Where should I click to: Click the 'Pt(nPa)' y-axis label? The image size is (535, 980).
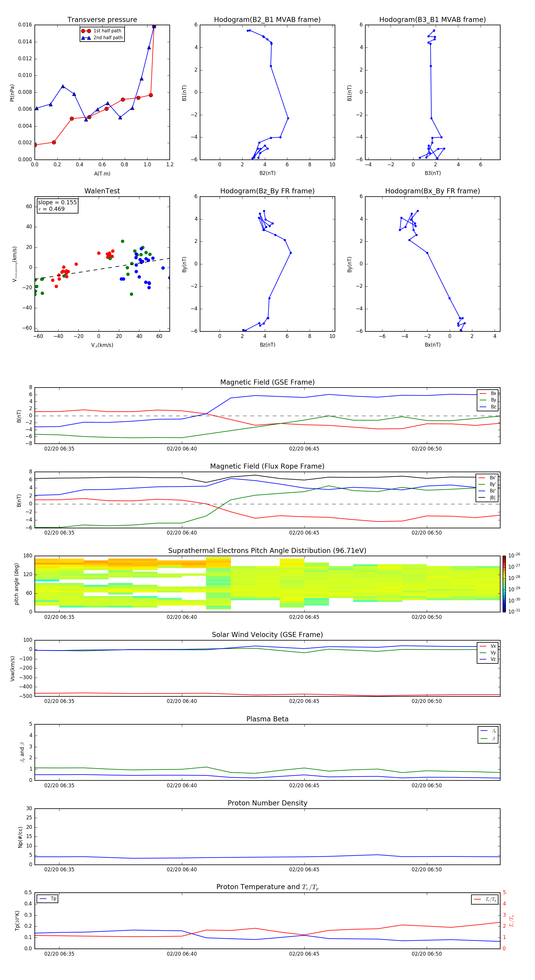click(x=12, y=92)
